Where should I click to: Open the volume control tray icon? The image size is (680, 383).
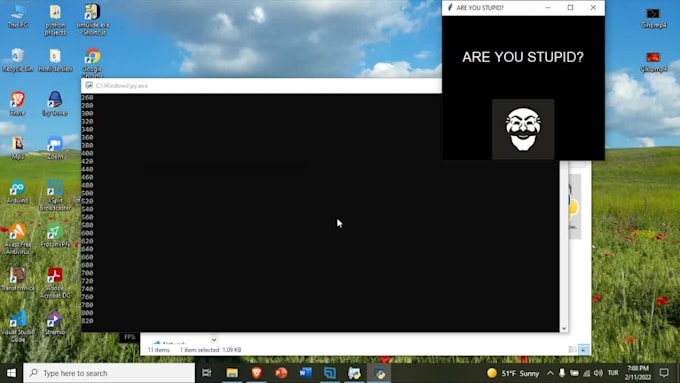598,373
